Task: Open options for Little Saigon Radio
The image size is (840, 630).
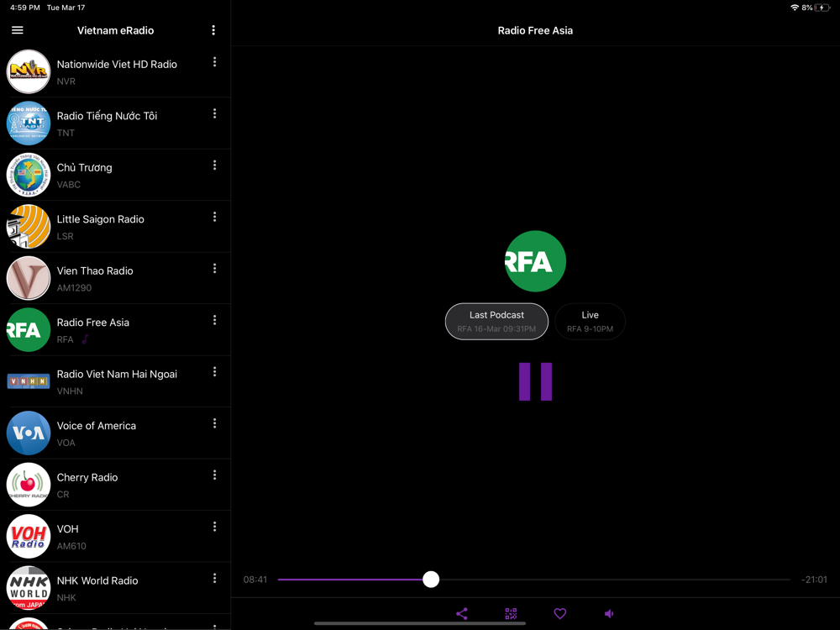Action: (215, 217)
